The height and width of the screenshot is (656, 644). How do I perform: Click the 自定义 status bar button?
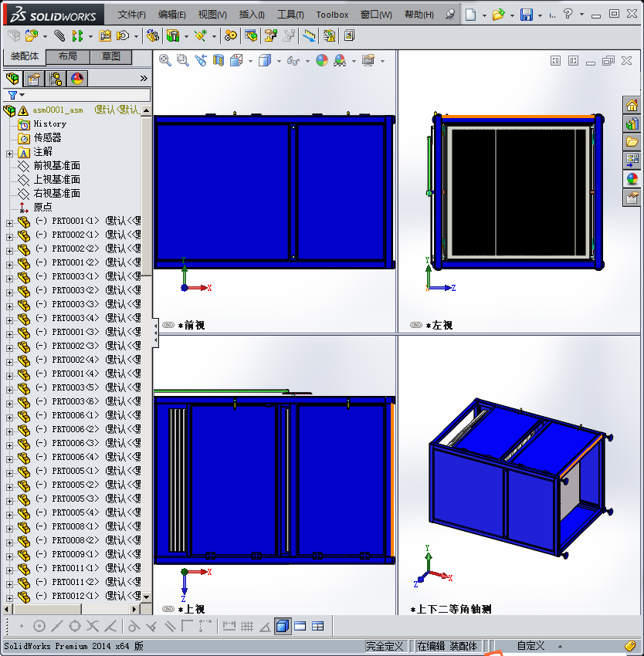pos(530,646)
